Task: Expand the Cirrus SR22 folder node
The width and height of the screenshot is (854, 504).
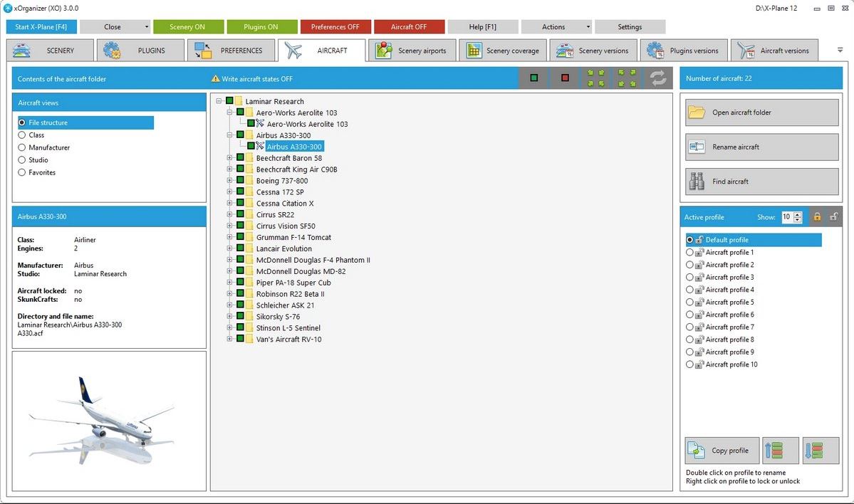Action: (229, 214)
